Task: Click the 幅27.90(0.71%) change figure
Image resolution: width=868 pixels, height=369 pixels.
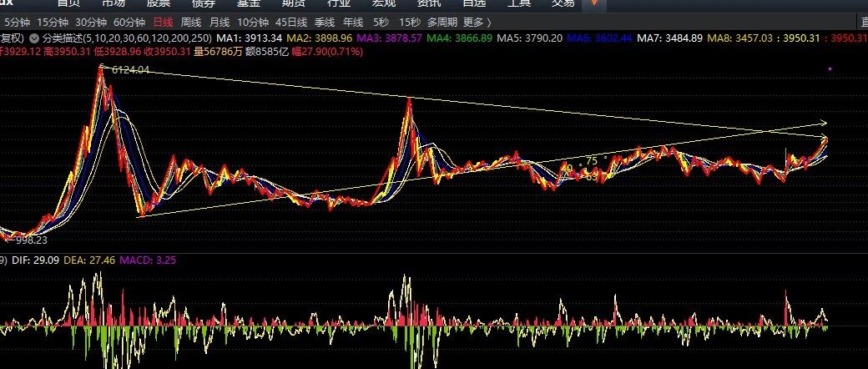Action: [x=325, y=52]
